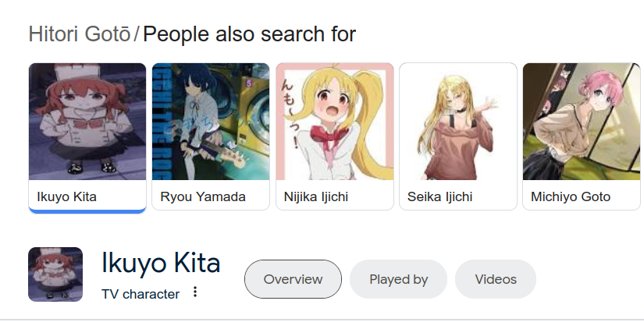Screen dimensions: 644x322
Task: Click the small Ikuyo Kita avatar beside the title
Action: pos(55,274)
